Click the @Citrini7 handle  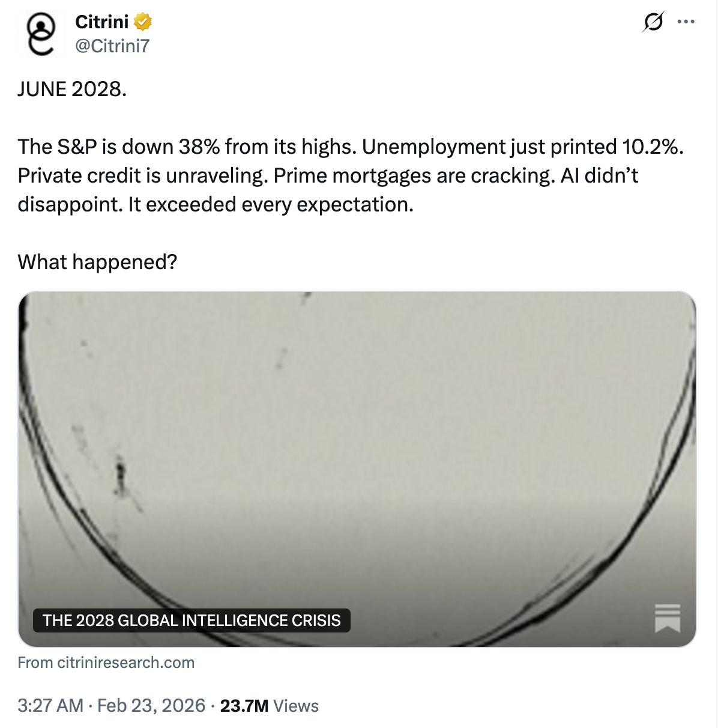pyautogui.click(x=112, y=46)
